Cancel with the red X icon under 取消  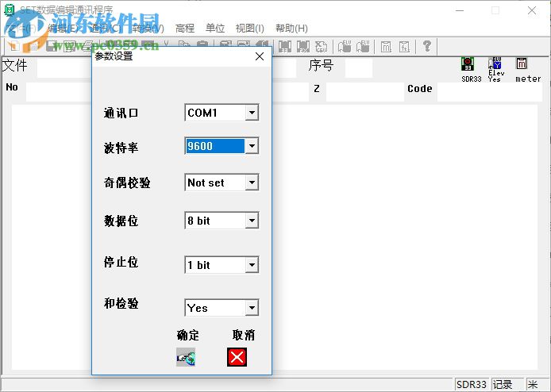click(237, 357)
